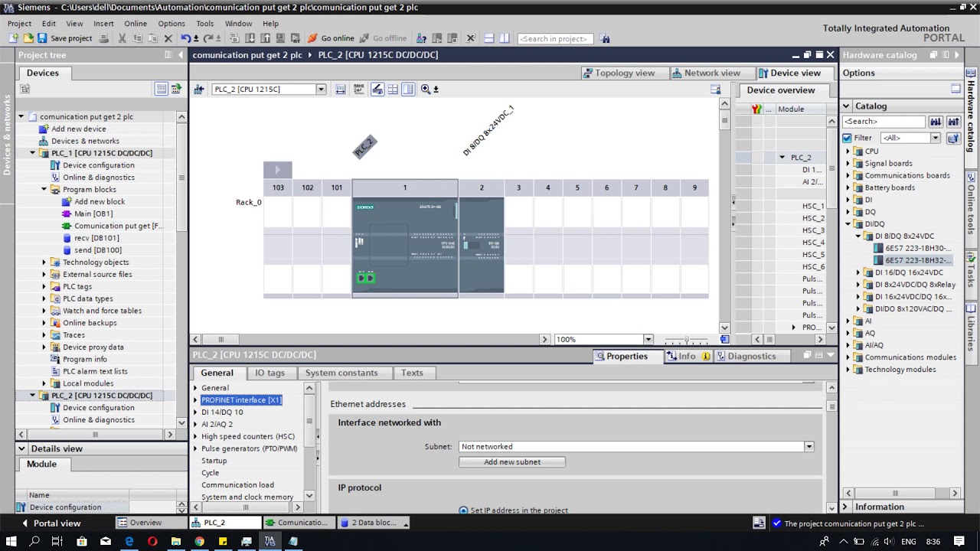Image resolution: width=980 pixels, height=551 pixels.
Task: Split the editor space vertically
Action: pos(505,38)
